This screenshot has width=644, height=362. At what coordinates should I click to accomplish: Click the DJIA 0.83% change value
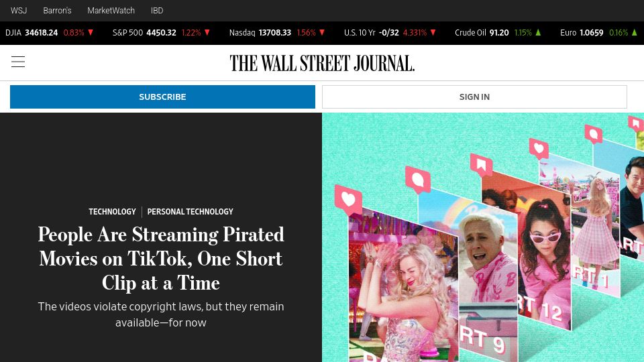[74, 32]
